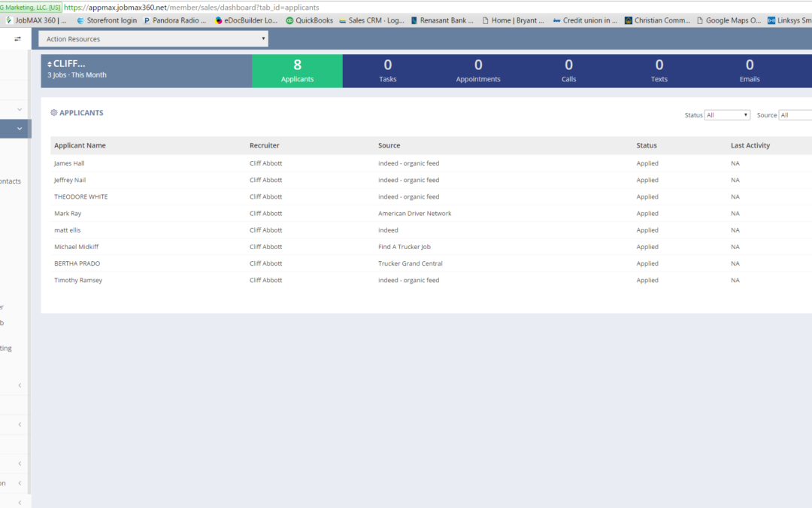Click the sidebar toggle arrows icon
The image size is (812, 508).
[17, 39]
